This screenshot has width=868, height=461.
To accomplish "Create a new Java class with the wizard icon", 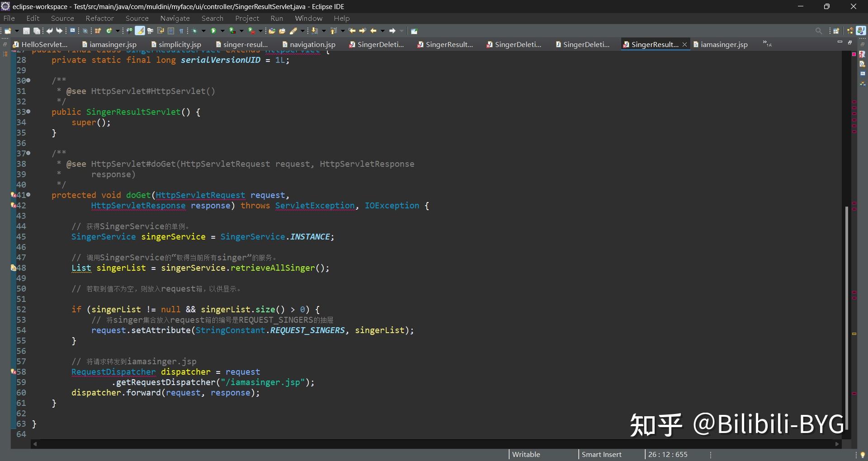I will 109,31.
